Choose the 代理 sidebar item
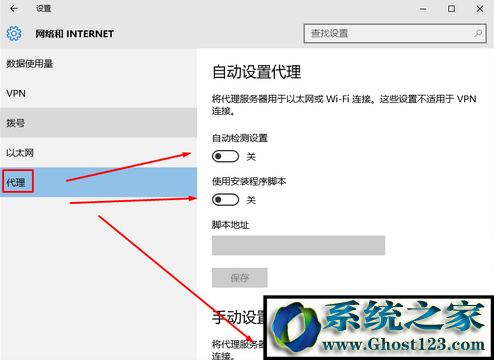494x360 pixels. [x=98, y=182]
